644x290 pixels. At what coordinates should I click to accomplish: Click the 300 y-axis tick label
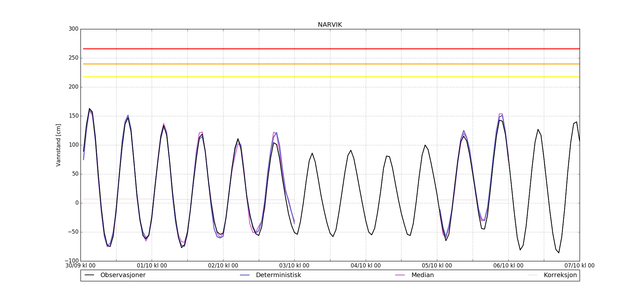coord(73,29)
